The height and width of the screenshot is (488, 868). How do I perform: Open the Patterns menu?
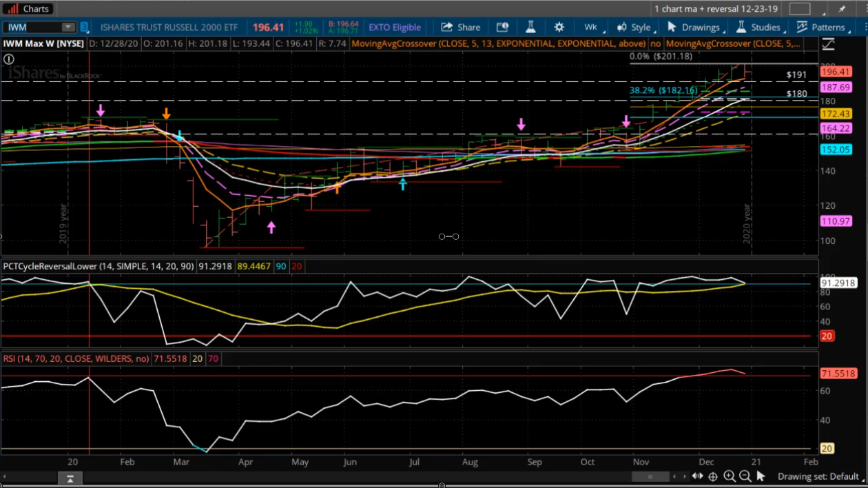823,27
